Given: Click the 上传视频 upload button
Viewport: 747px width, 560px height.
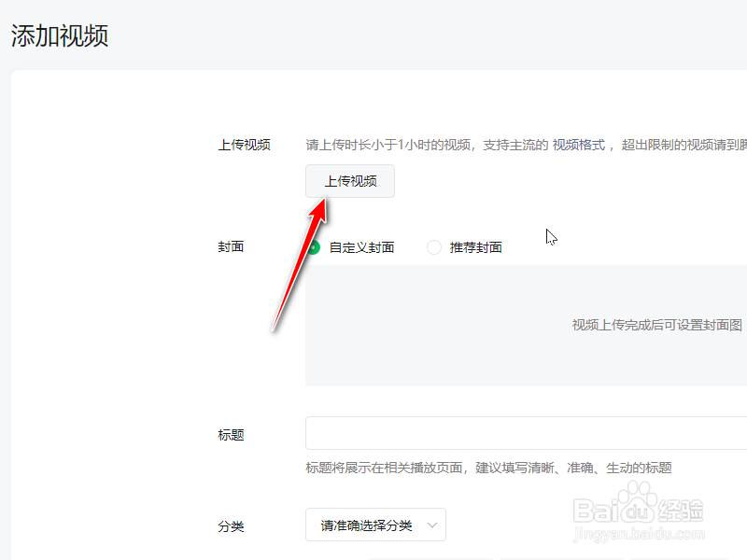Looking at the screenshot, I should [x=349, y=181].
